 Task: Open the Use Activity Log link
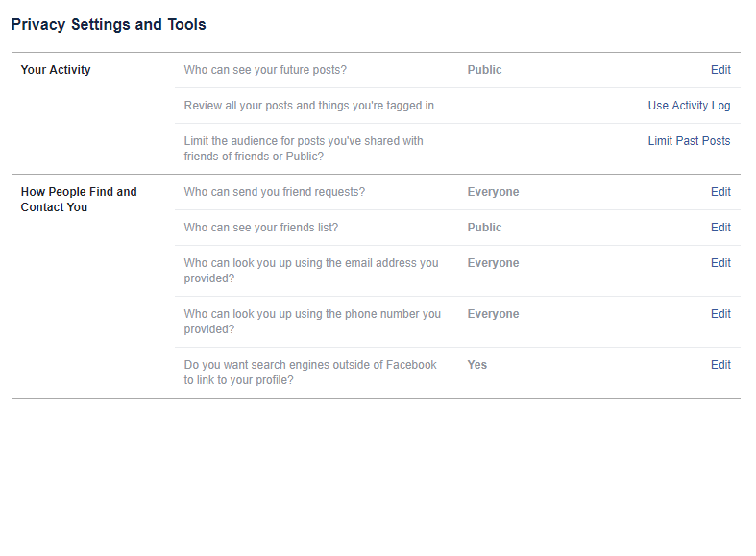coord(689,106)
